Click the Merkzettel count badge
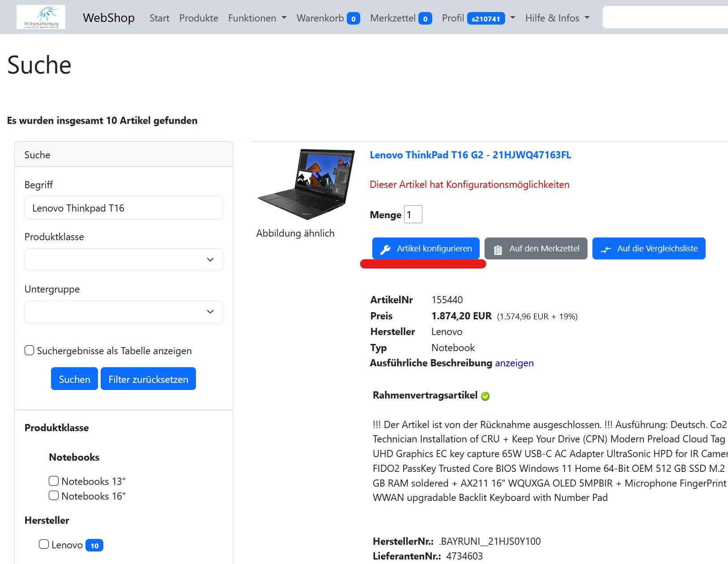This screenshot has width=728, height=564. [425, 18]
